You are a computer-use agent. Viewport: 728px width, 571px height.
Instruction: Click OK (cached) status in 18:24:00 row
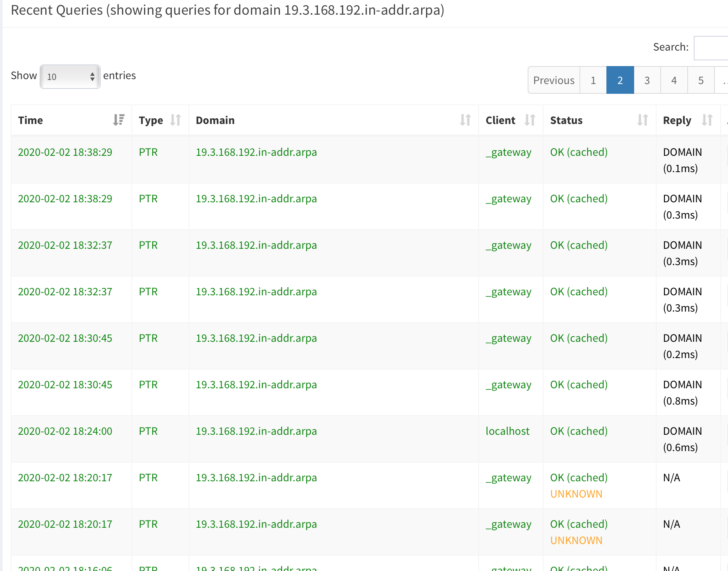[579, 431]
